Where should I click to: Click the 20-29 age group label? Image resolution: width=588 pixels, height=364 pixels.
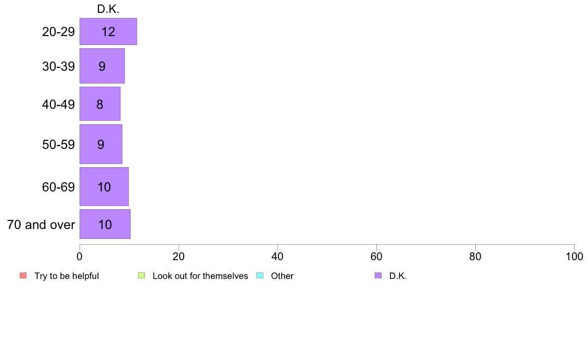tap(58, 32)
